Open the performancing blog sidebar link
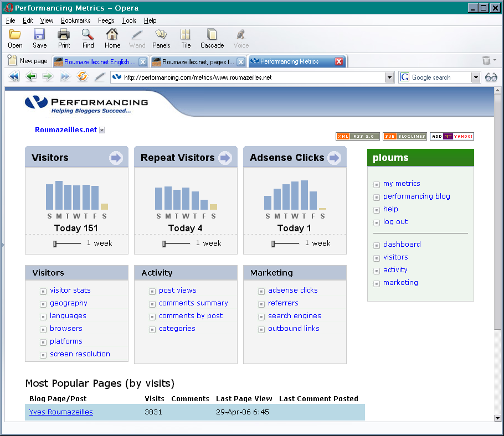This screenshot has height=436, width=504. pos(416,196)
